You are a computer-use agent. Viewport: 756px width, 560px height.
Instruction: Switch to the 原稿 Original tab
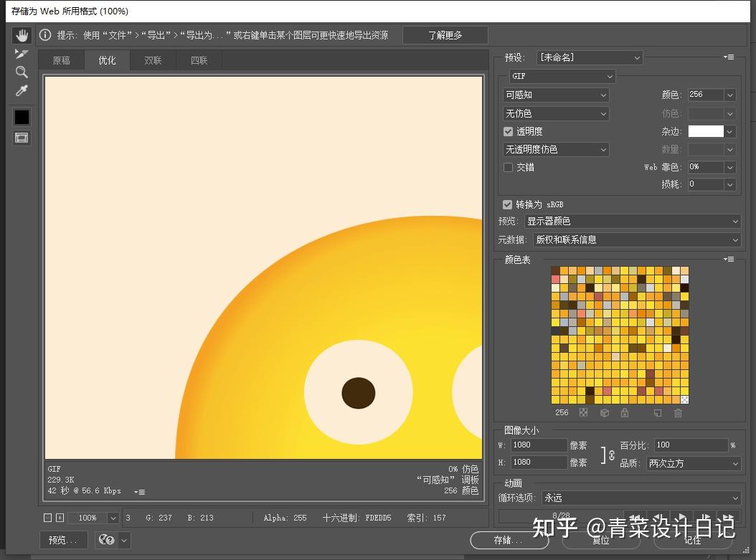click(62, 60)
